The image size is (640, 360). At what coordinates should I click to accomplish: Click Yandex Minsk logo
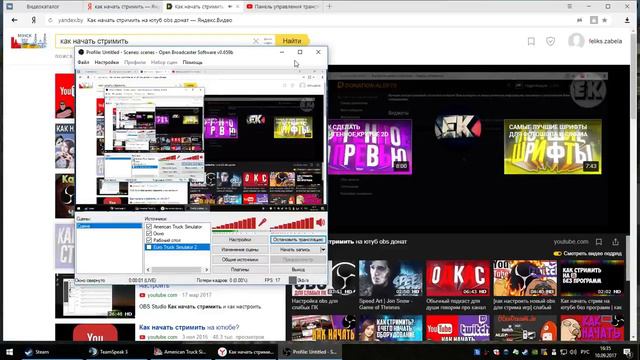[x=29, y=41]
